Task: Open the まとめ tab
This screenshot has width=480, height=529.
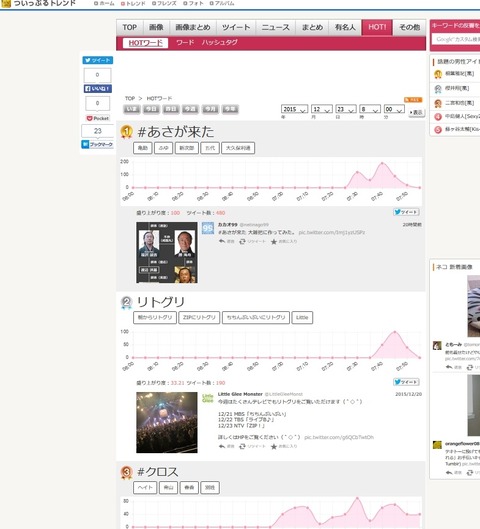Action: click(312, 27)
